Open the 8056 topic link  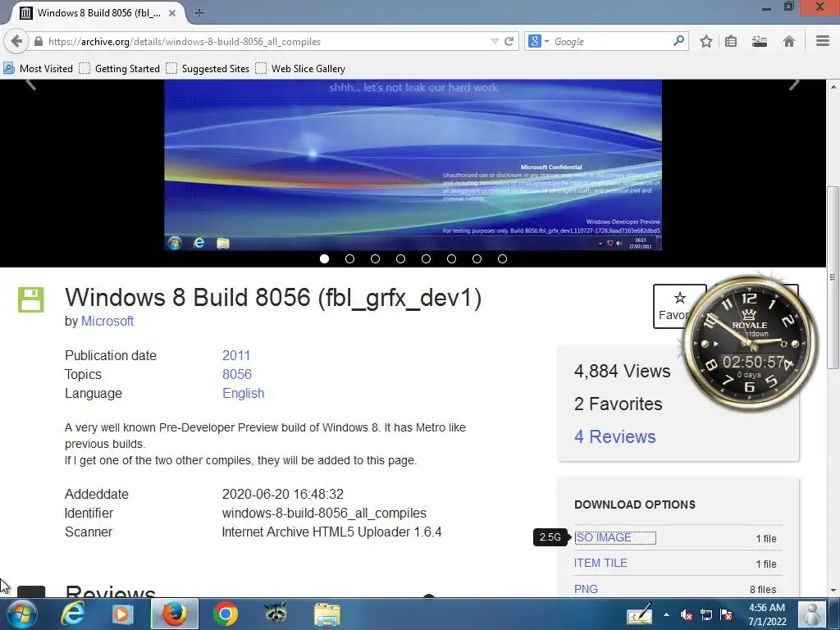click(237, 374)
